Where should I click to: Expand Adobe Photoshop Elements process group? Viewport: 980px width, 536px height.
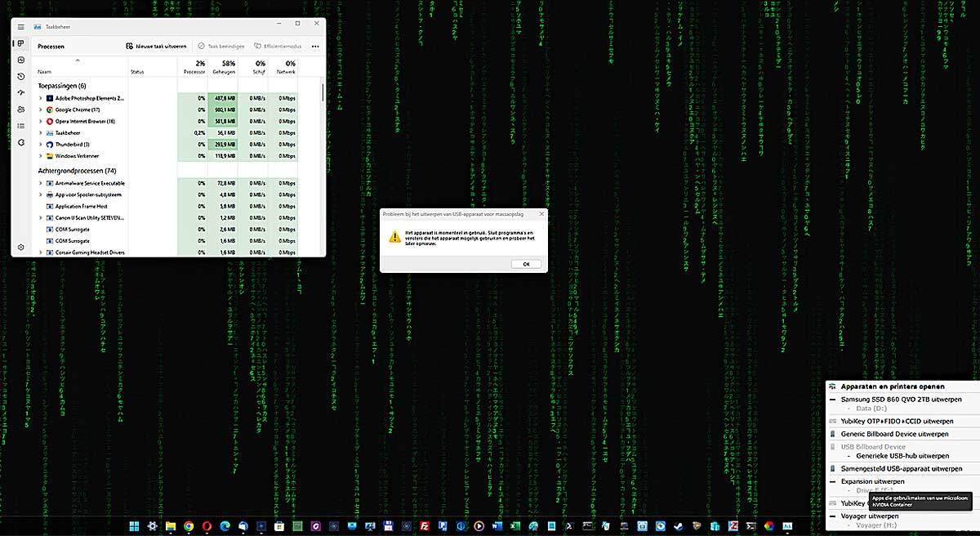41,98
